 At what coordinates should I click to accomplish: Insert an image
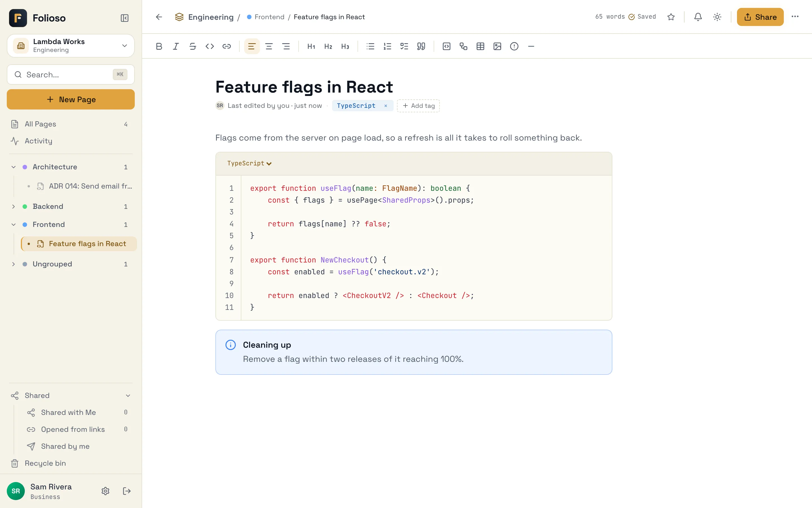pos(497,46)
